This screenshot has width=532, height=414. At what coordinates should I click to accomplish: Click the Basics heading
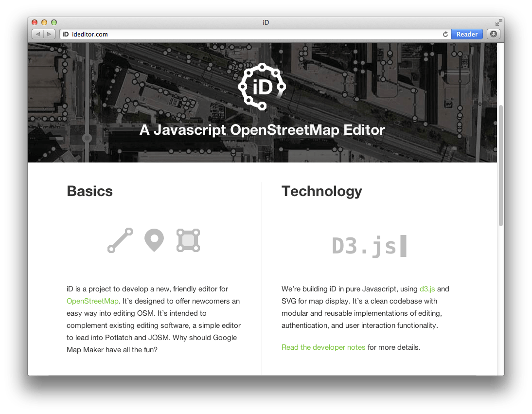(x=89, y=191)
